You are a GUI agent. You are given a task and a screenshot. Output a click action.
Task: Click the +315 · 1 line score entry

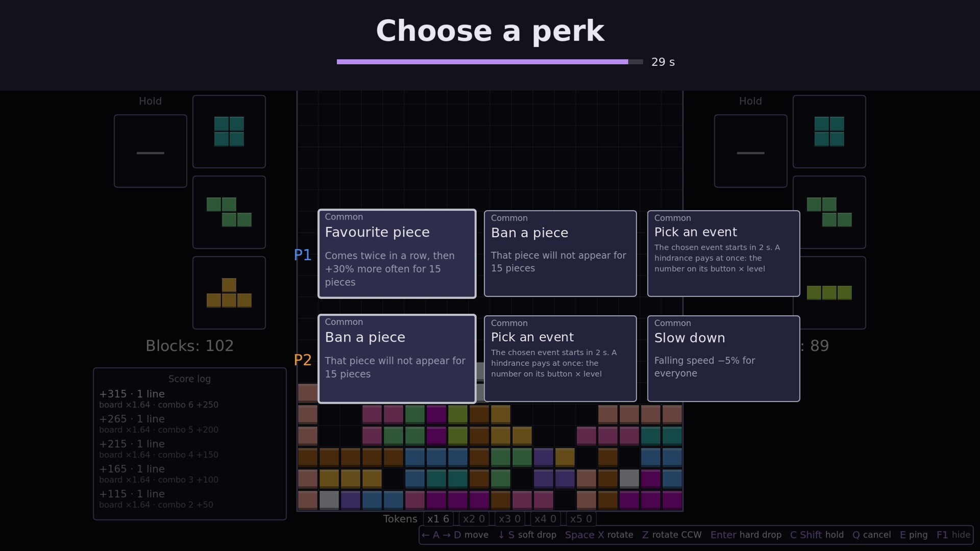[159, 399]
